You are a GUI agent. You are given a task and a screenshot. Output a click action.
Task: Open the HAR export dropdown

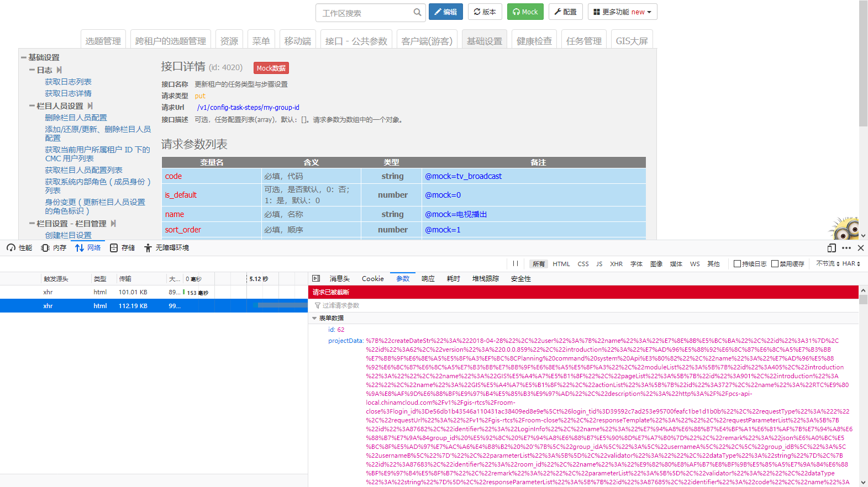(851, 264)
